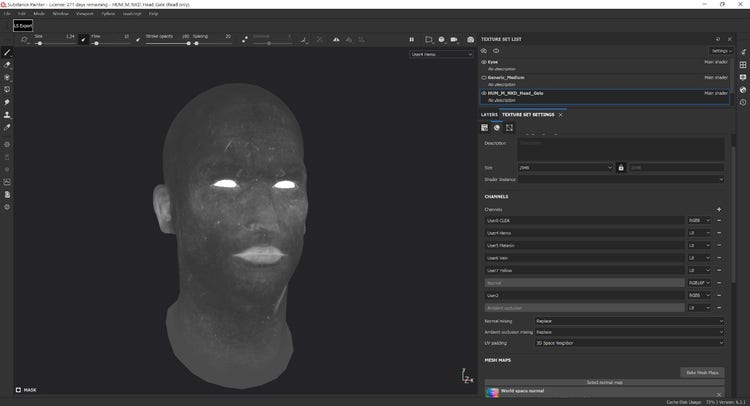This screenshot has width=750, height=406.
Task: Open the User4 Hemo viewport channel dropdown
Action: 440,55
